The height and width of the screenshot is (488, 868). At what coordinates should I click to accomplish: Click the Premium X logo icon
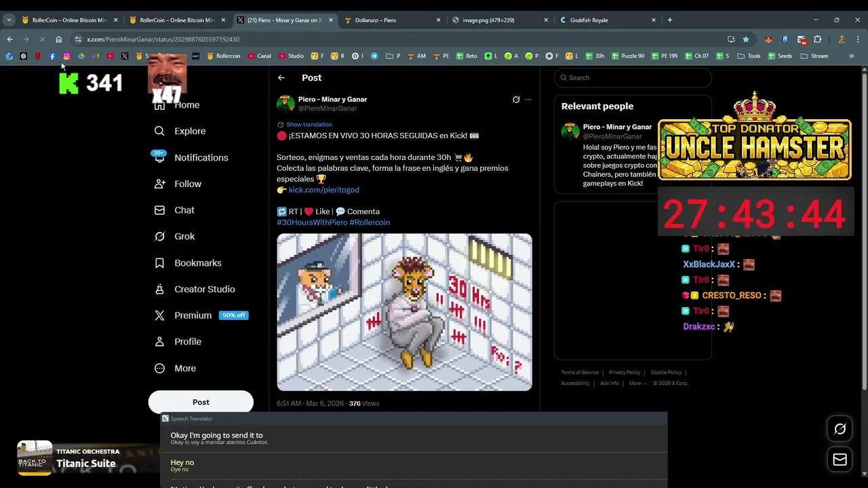click(x=159, y=315)
